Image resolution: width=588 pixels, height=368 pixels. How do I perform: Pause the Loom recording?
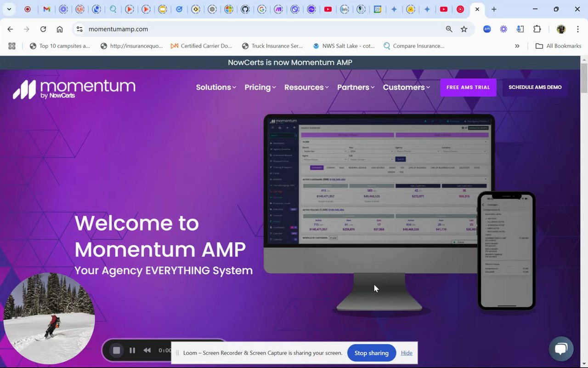click(132, 351)
